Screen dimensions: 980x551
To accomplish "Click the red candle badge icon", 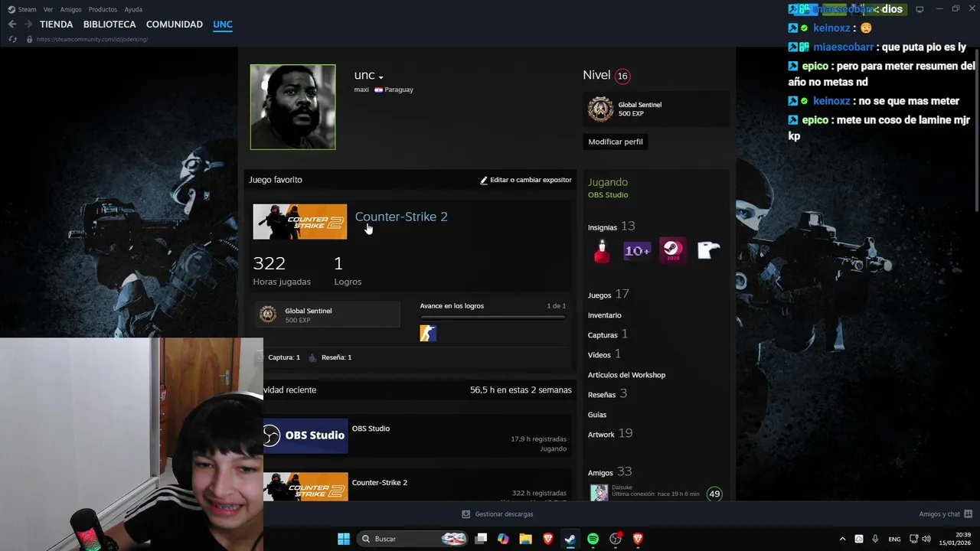I will (602, 250).
